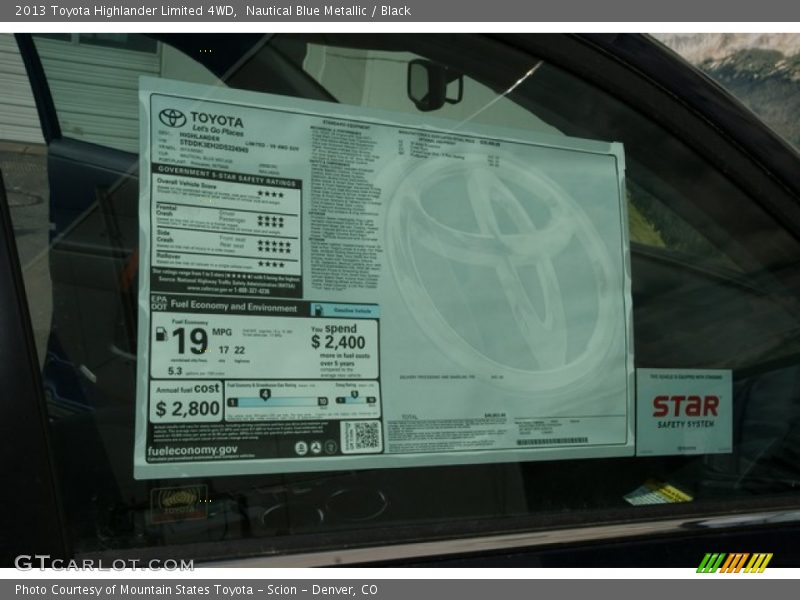Click the QR code on the fuel label
This screenshot has width=800, height=600.
coord(361,436)
